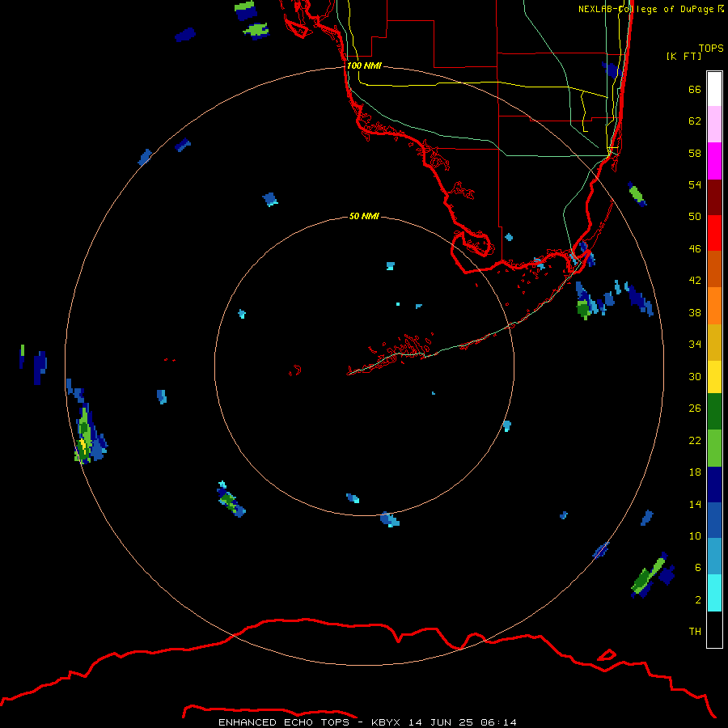728x728 pixels.
Task: Click the green echo cell southwest of radar center
Action: pos(229,500)
